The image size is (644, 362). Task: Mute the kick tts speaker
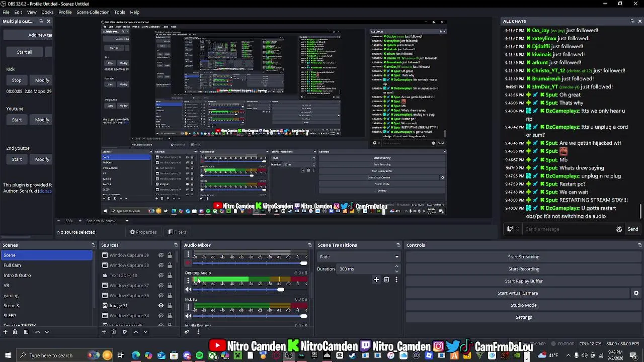click(188, 316)
